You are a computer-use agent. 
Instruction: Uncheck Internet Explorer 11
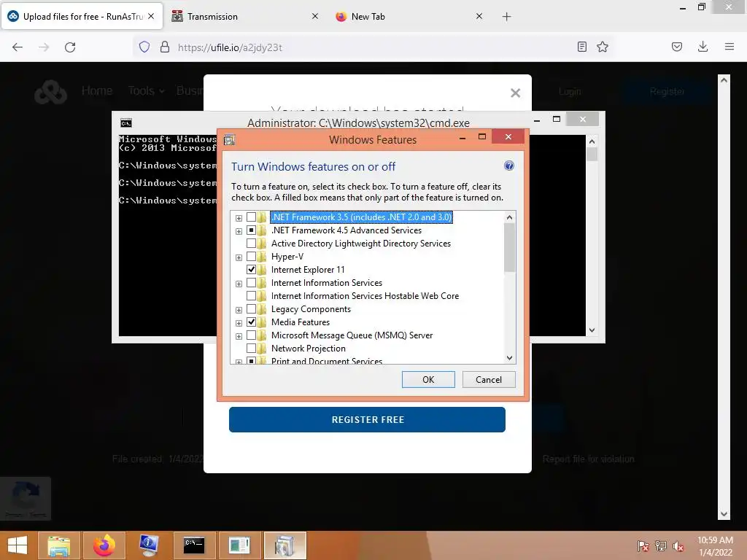click(251, 270)
